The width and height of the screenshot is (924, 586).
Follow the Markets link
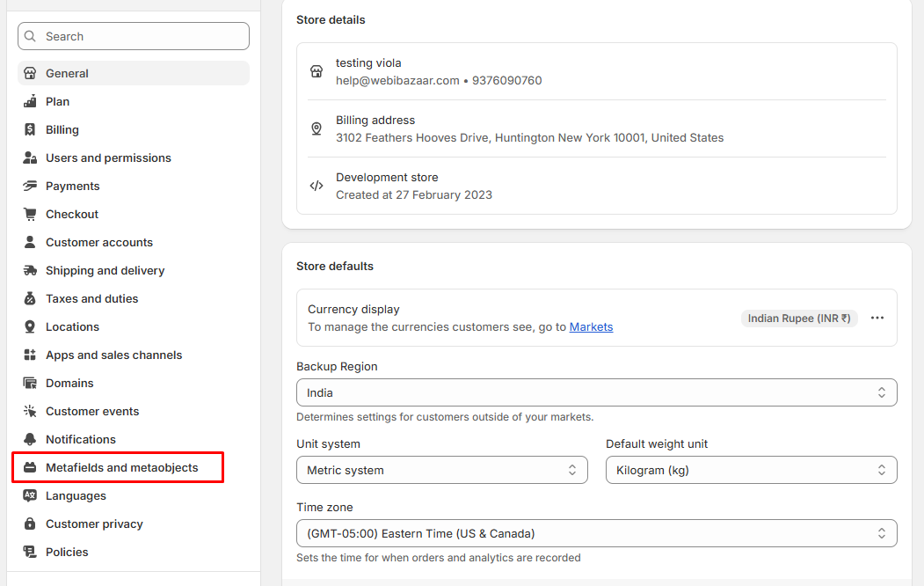point(591,326)
